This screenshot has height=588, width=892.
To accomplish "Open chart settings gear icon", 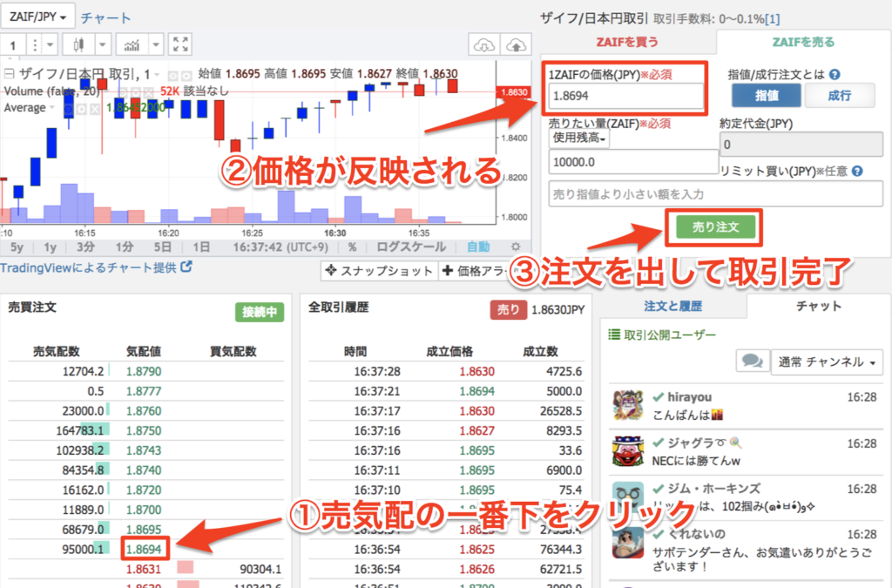I will [x=516, y=247].
